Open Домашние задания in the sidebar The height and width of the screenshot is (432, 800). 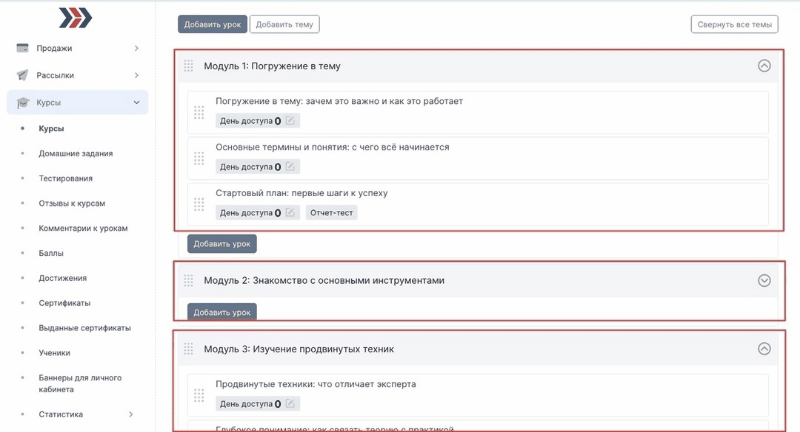75,154
